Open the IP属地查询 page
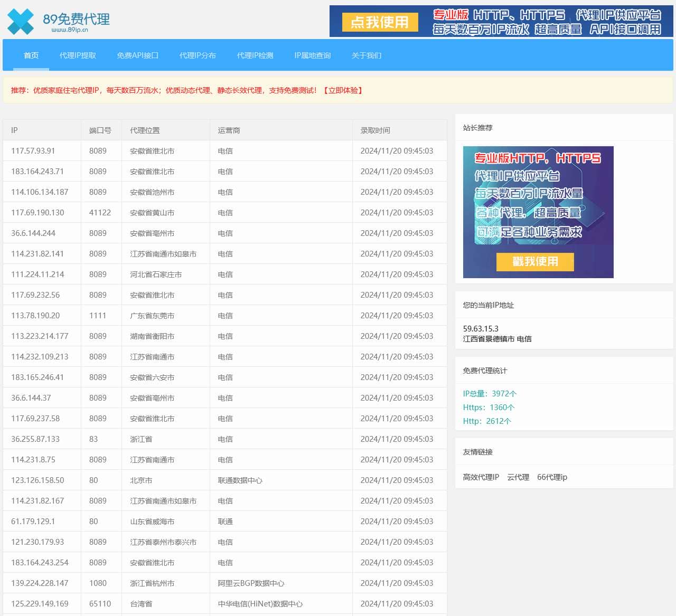The height and width of the screenshot is (616, 676). [x=312, y=55]
